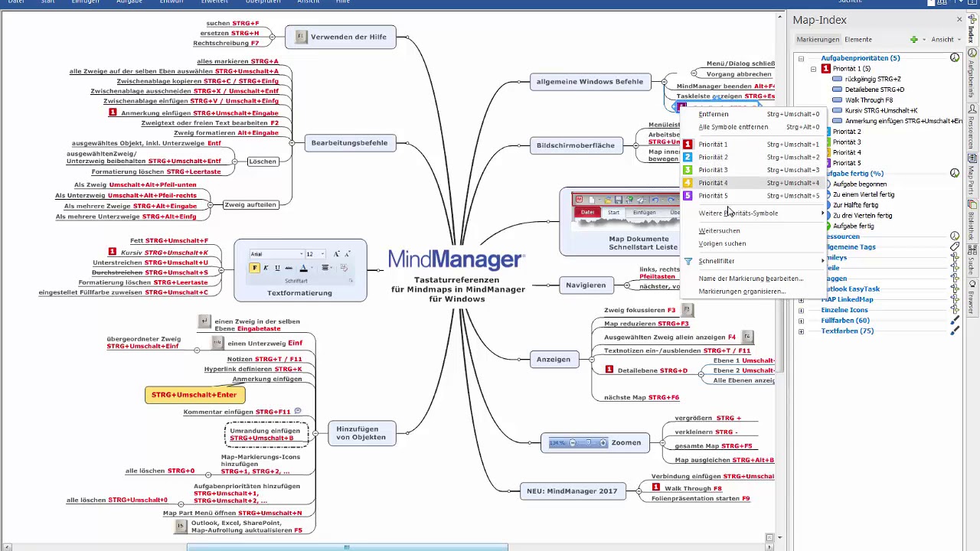Screen dimensions: 980x551
Task: Open Markierungen organisieren dialog entry
Action: point(753,292)
